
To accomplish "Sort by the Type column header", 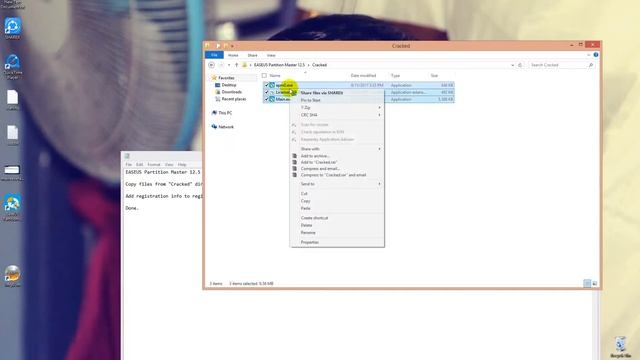I will (x=396, y=76).
